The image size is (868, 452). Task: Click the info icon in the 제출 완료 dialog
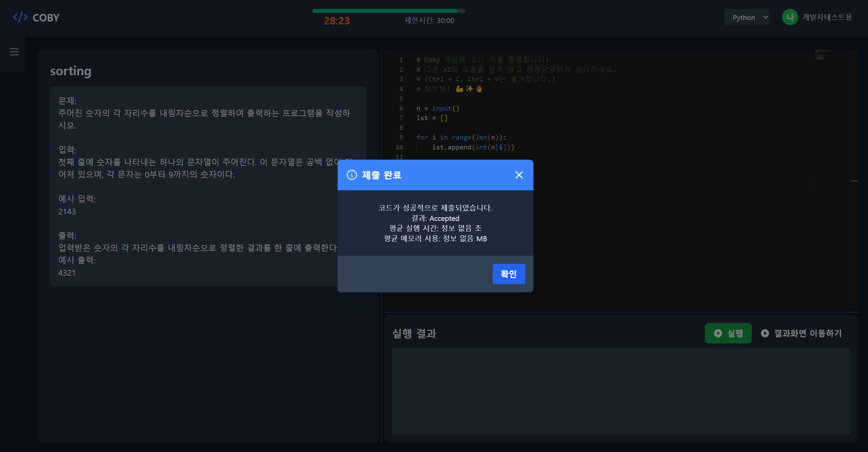(x=352, y=175)
